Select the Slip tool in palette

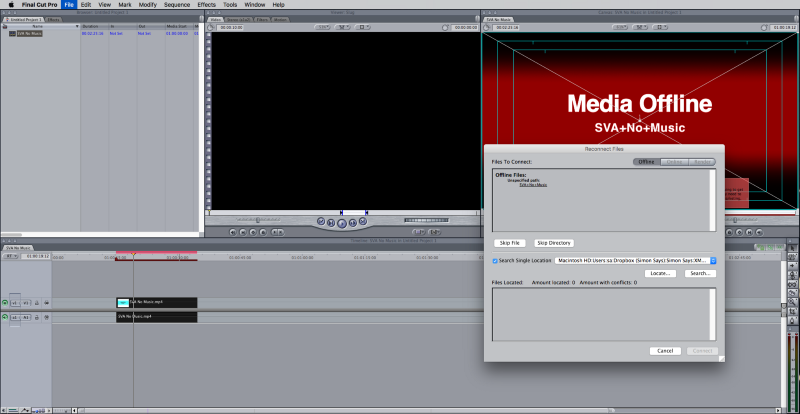[792, 284]
